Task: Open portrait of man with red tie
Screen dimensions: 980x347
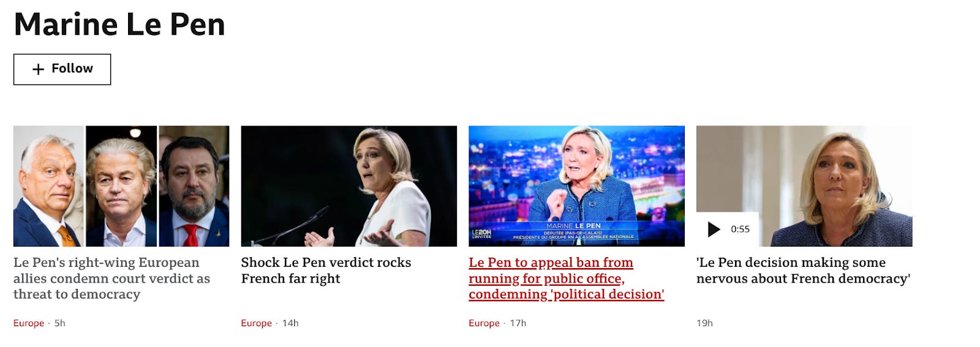Action: (x=194, y=186)
